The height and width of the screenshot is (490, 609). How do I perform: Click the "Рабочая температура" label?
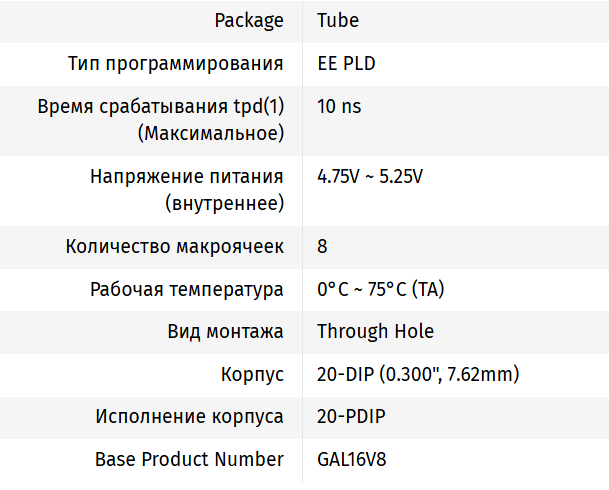(x=187, y=290)
